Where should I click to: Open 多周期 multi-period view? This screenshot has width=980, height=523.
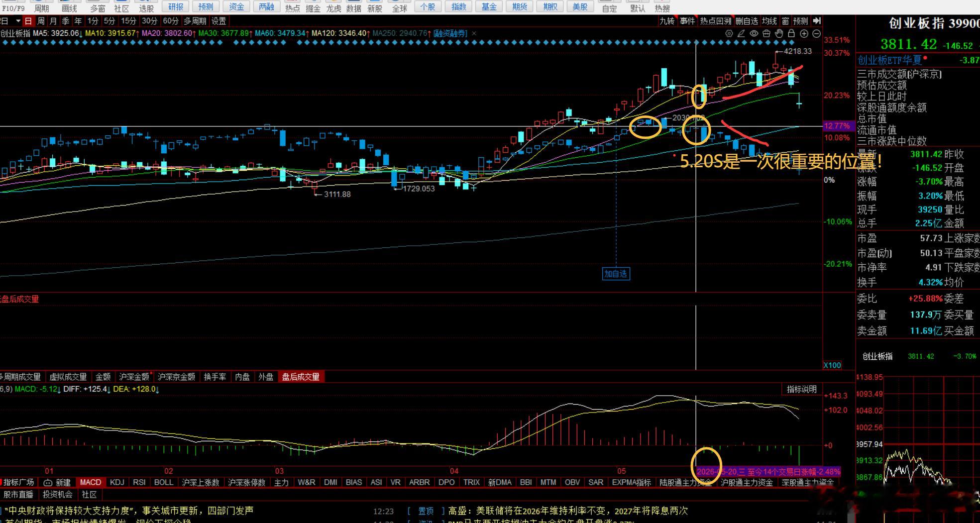[x=195, y=21]
